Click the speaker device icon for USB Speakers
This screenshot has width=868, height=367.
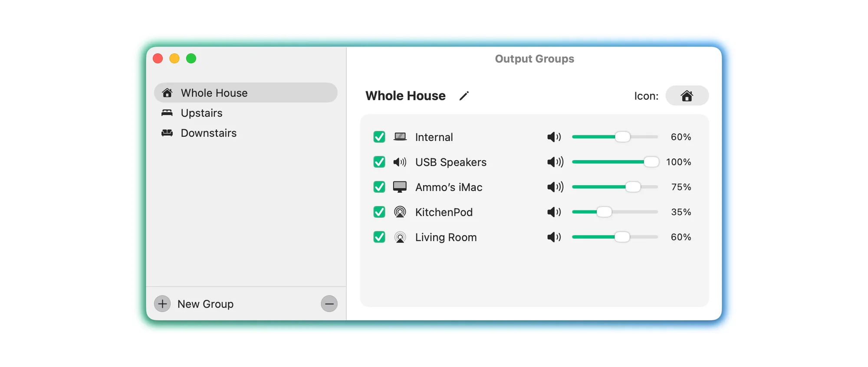click(x=400, y=162)
